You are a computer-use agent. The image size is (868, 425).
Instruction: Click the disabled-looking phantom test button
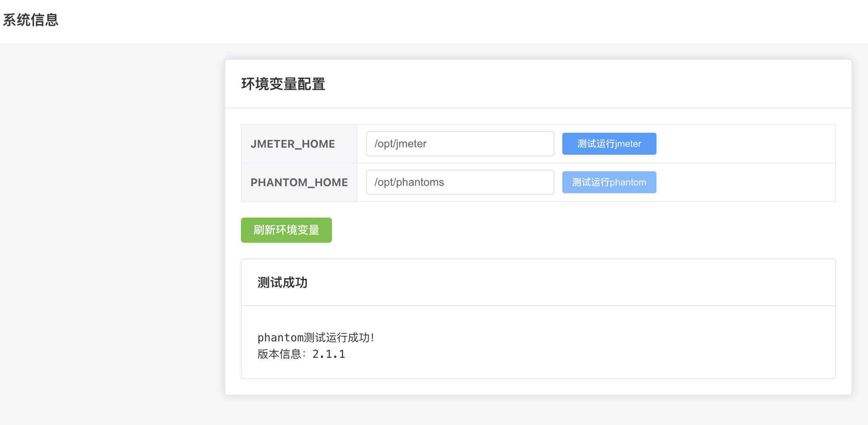(609, 182)
